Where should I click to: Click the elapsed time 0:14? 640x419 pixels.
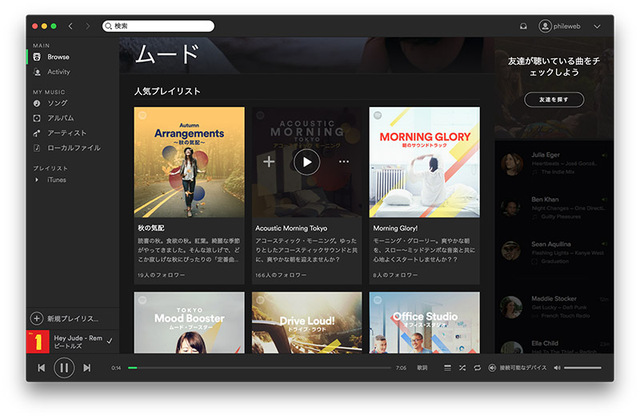click(116, 368)
